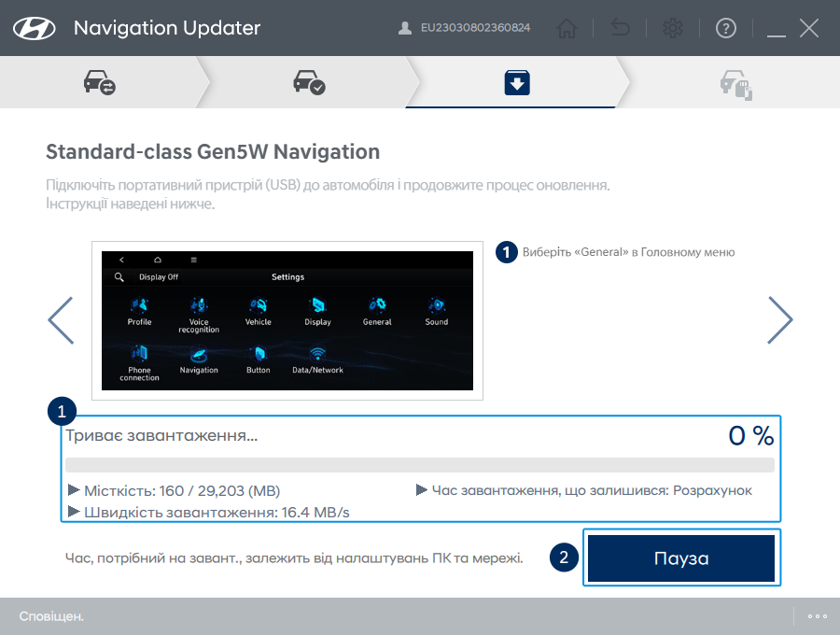Open the Сповіщен. notifications bar

click(x=51, y=616)
